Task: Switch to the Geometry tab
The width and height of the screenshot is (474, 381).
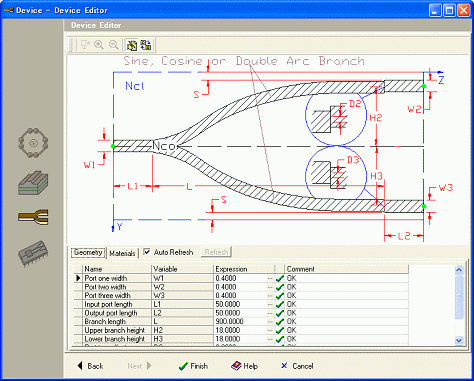Action: coord(88,252)
